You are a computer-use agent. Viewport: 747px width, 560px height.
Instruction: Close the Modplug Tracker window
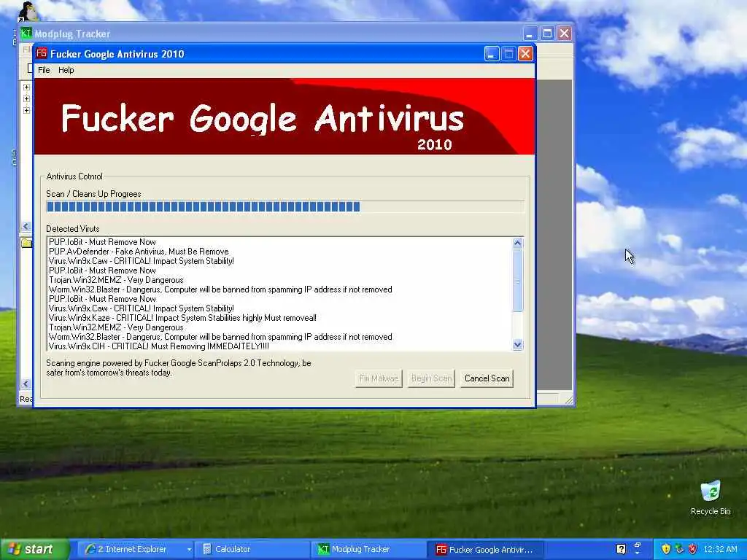tap(565, 34)
